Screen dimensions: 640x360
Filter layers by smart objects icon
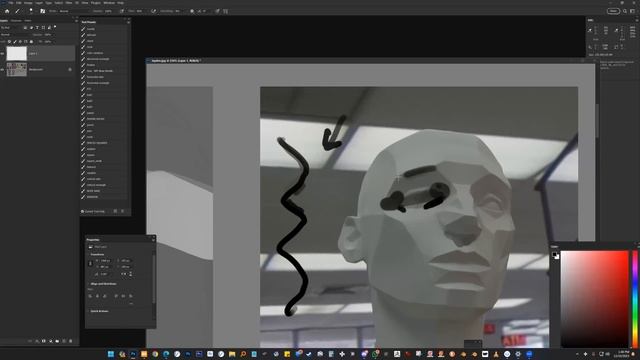49,27
